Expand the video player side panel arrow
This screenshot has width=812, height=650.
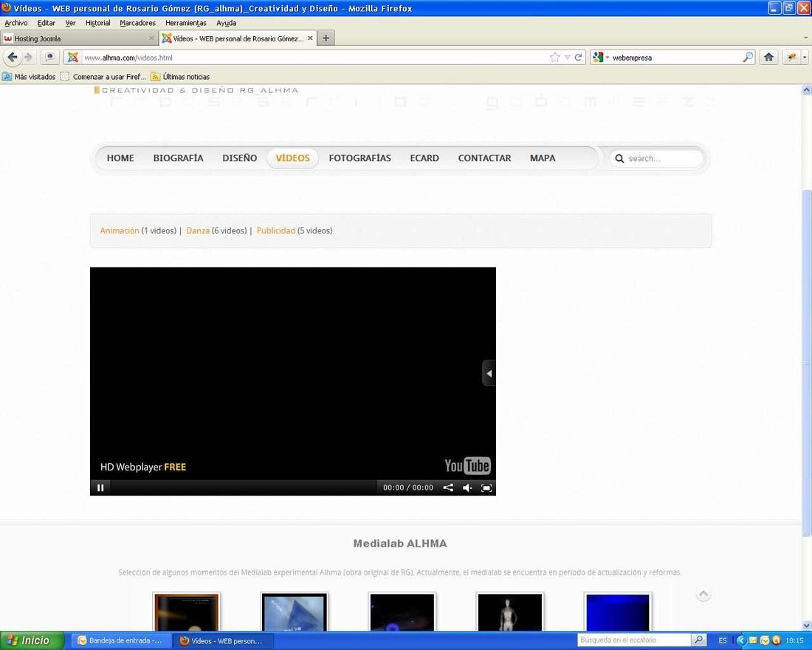pyautogui.click(x=489, y=373)
